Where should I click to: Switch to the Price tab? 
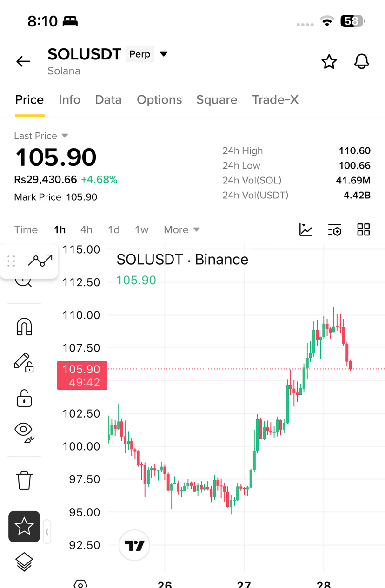pyautogui.click(x=29, y=100)
